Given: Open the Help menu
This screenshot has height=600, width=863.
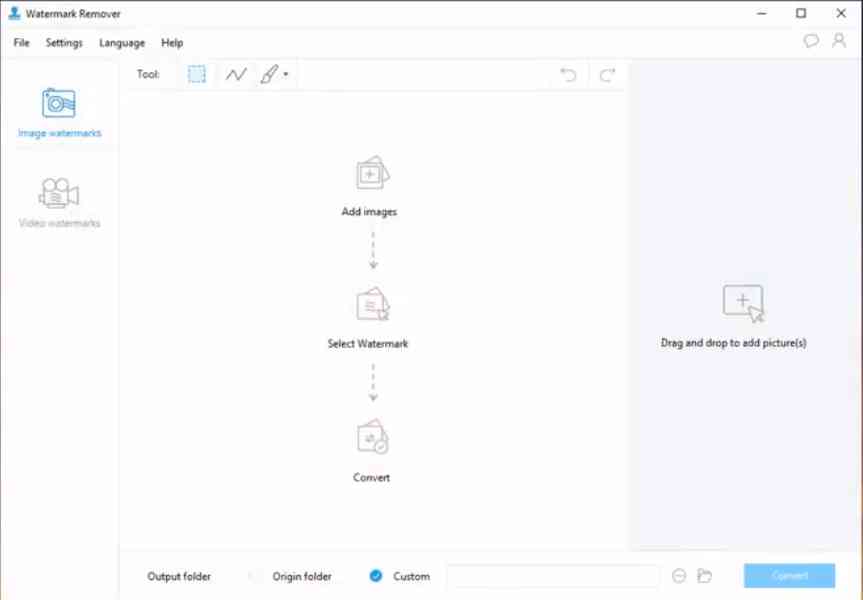Looking at the screenshot, I should pyautogui.click(x=172, y=42).
